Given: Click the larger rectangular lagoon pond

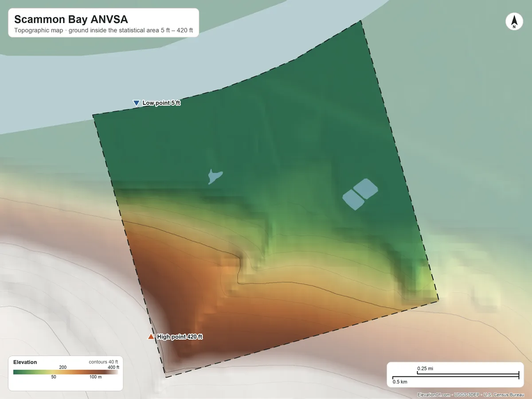Looking at the screenshot, I should coord(366,188).
